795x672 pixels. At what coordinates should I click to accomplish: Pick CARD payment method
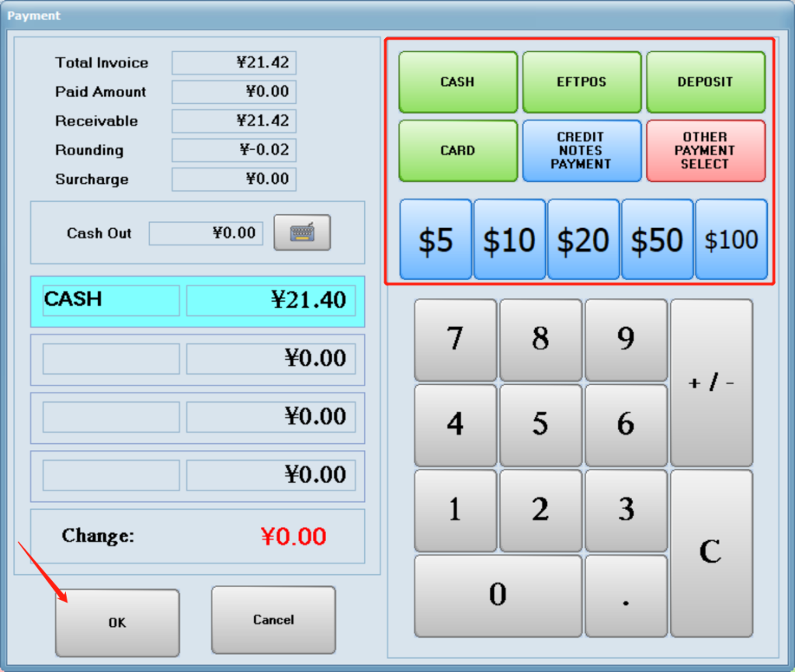click(x=457, y=151)
